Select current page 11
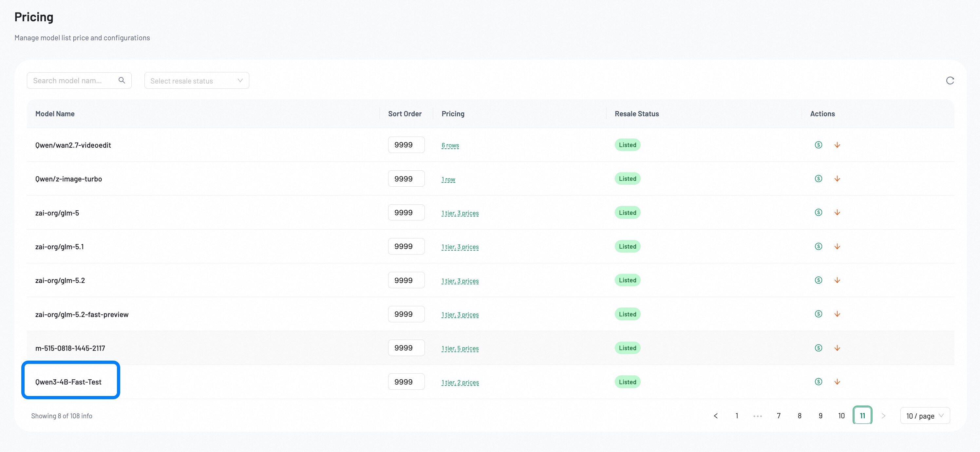 coord(862,415)
